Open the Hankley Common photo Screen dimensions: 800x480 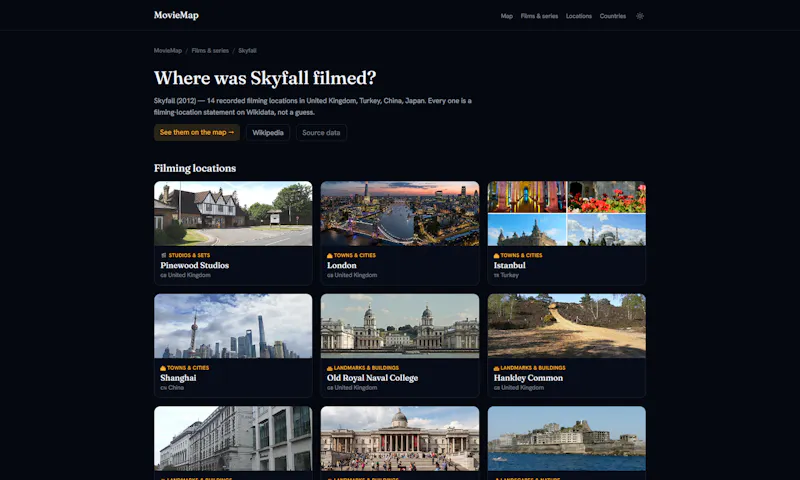click(566, 325)
